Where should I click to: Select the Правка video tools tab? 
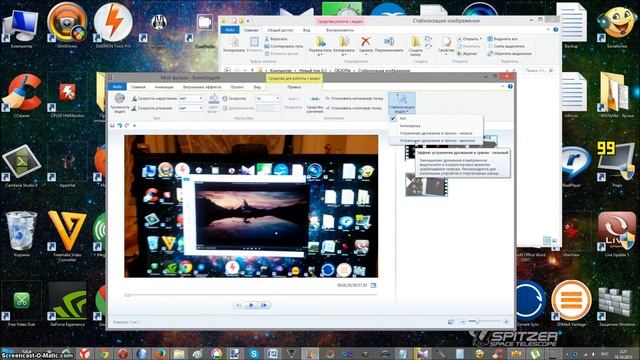point(294,87)
